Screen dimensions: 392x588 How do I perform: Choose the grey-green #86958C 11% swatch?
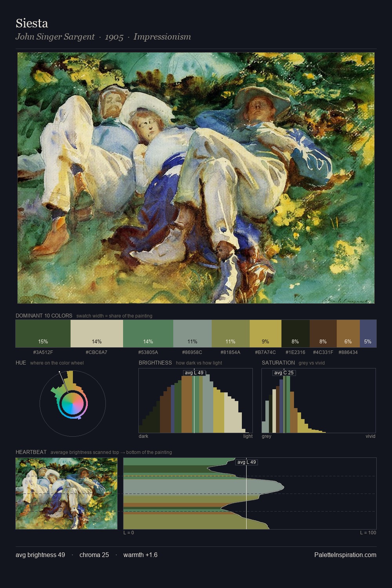click(x=192, y=334)
